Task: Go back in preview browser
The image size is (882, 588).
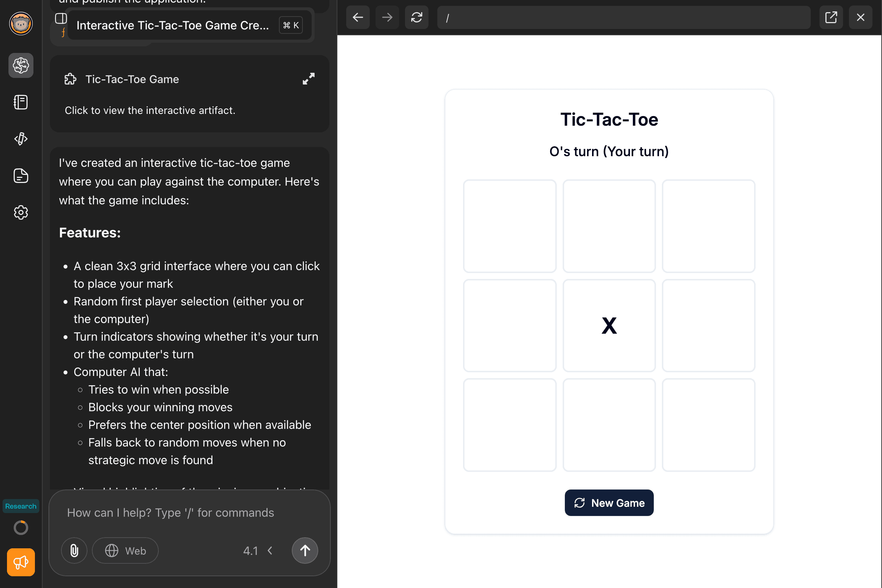Action: (x=358, y=17)
